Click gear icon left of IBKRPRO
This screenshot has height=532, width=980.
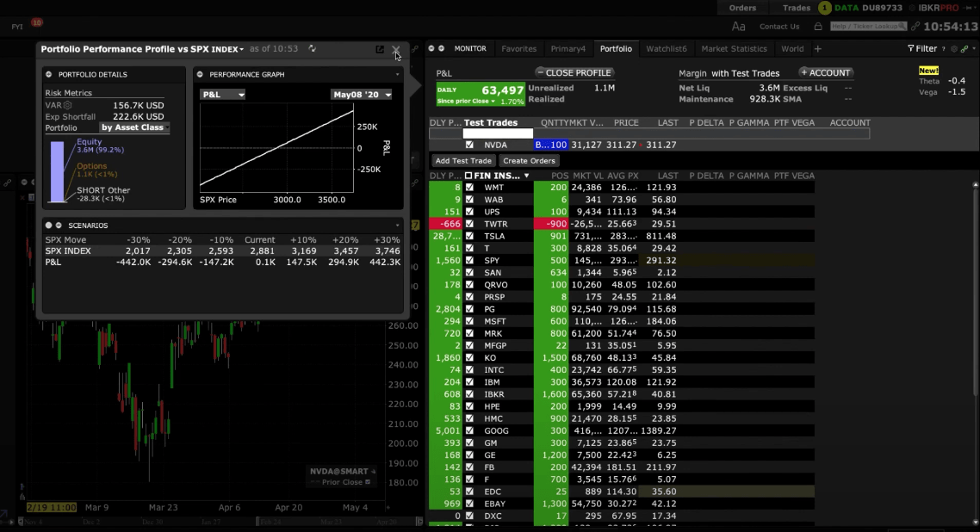click(x=912, y=8)
